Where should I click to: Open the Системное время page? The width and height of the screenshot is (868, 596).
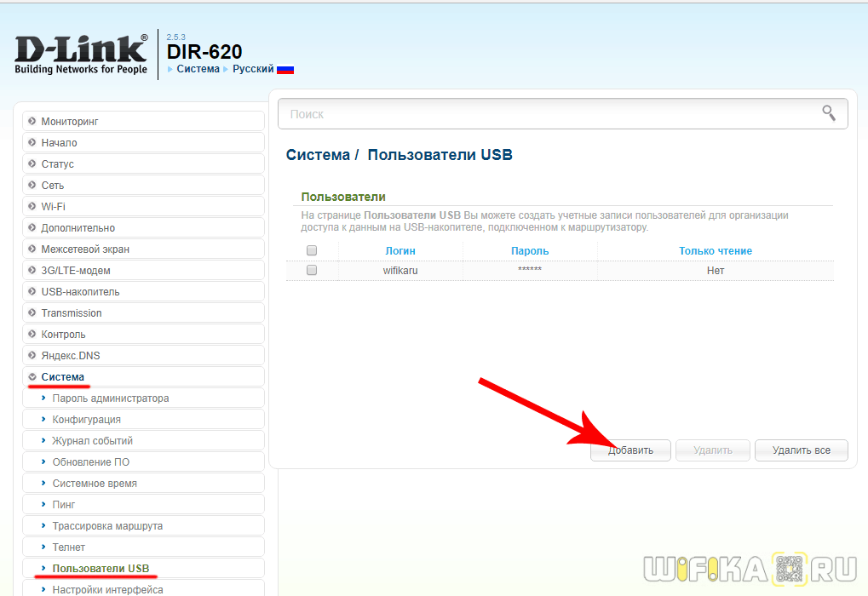coord(143,484)
